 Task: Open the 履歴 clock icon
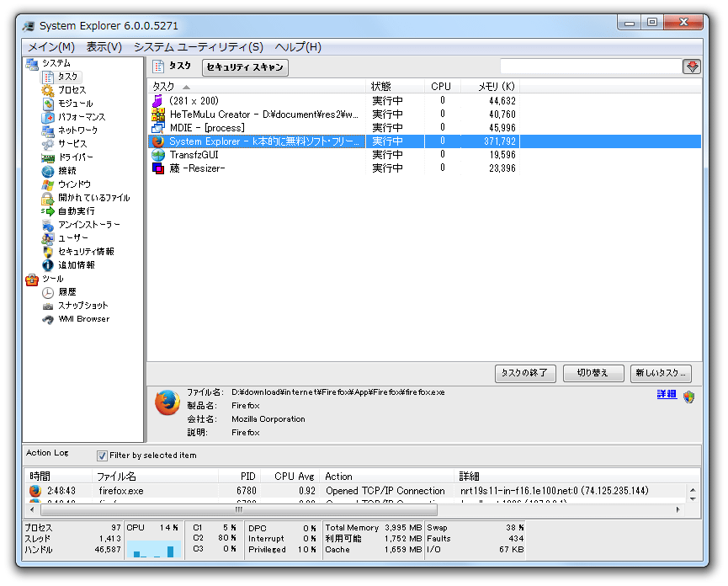pyautogui.click(x=48, y=292)
